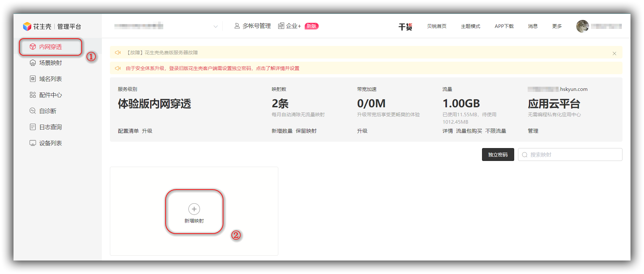
Task: Open 详情 under 流量
Action: click(x=448, y=131)
